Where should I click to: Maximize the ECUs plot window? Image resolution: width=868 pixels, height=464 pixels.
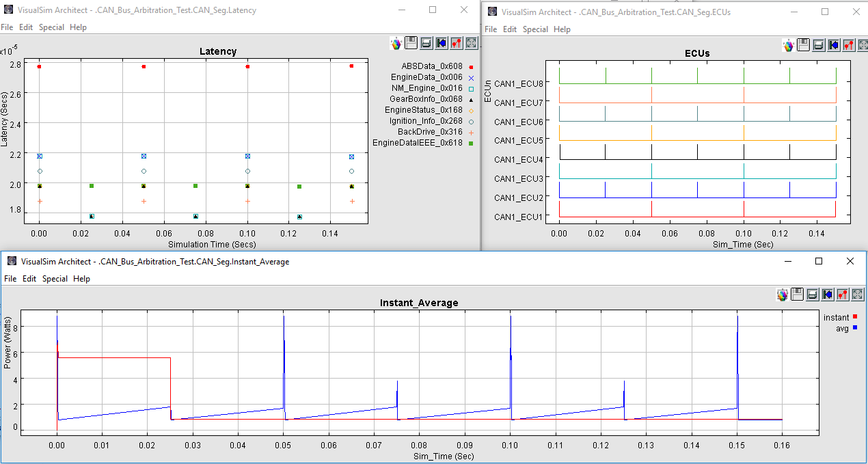825,12
